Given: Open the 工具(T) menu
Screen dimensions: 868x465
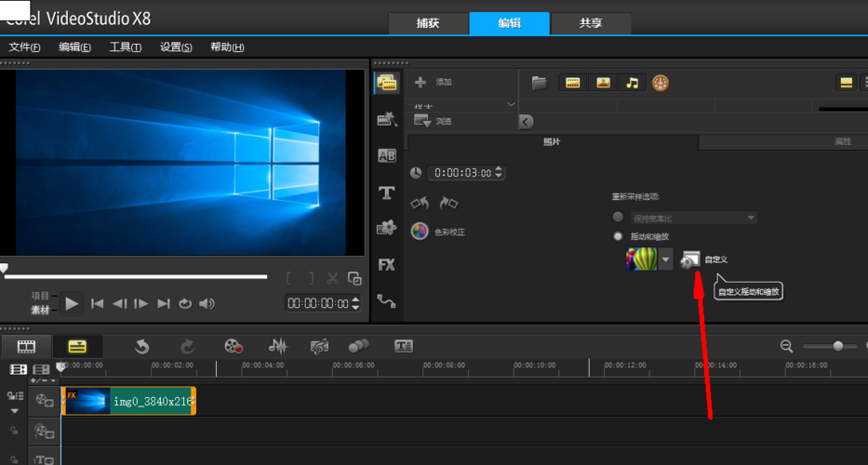Looking at the screenshot, I should [x=125, y=47].
